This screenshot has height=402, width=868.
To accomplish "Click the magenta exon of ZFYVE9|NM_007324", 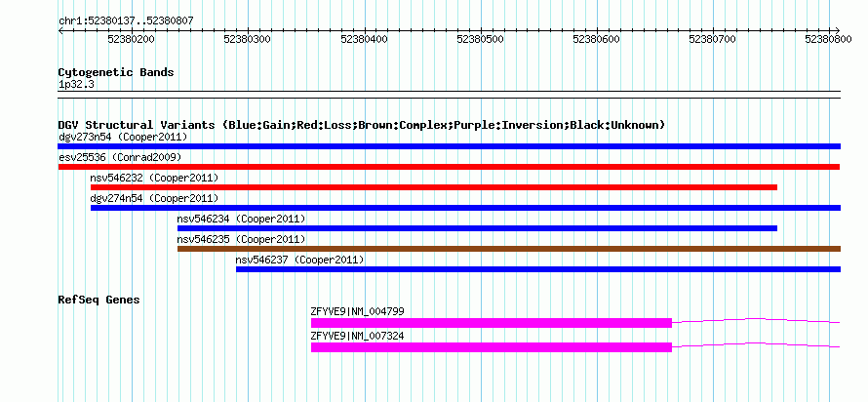I will [492, 347].
